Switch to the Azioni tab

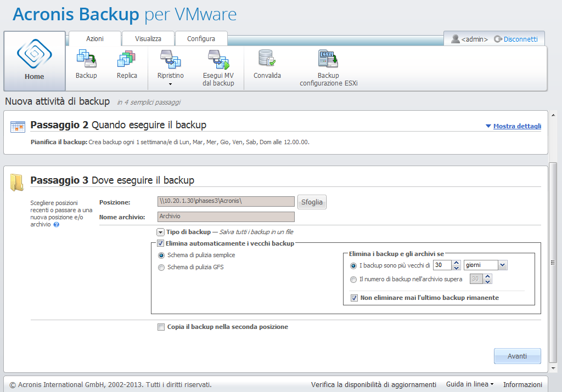point(94,39)
